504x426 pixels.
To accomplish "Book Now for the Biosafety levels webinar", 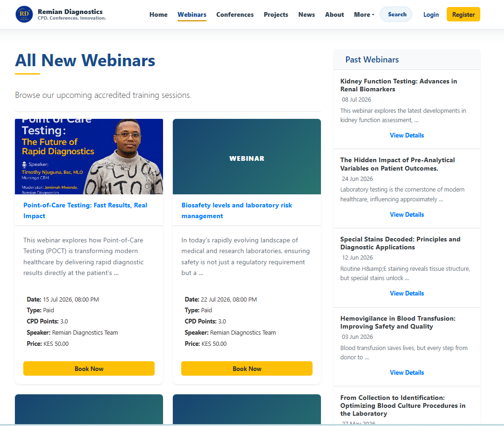I will [x=247, y=369].
